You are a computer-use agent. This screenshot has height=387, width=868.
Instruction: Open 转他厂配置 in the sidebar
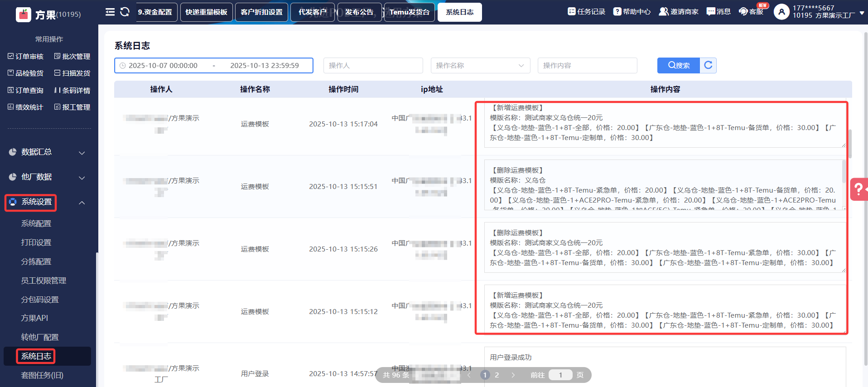40,337
